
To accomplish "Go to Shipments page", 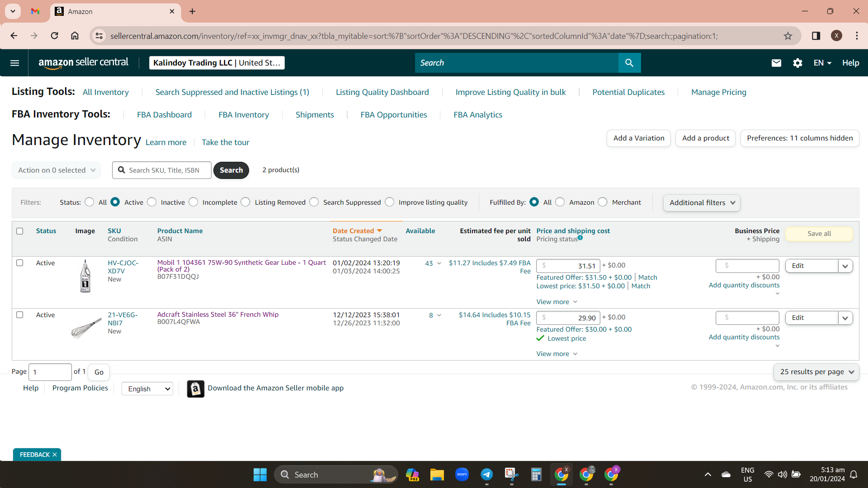I will [x=315, y=115].
